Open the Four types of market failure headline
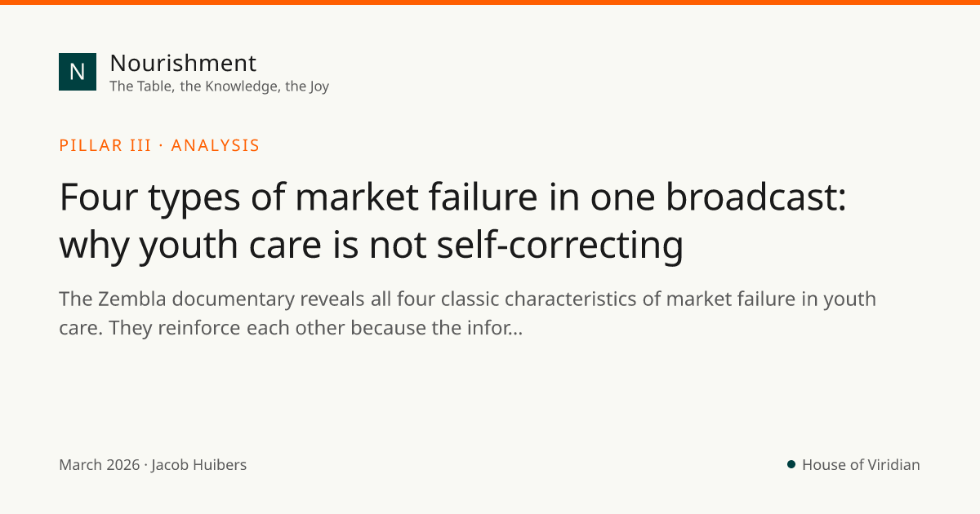This screenshot has width=980, height=514. click(453, 221)
